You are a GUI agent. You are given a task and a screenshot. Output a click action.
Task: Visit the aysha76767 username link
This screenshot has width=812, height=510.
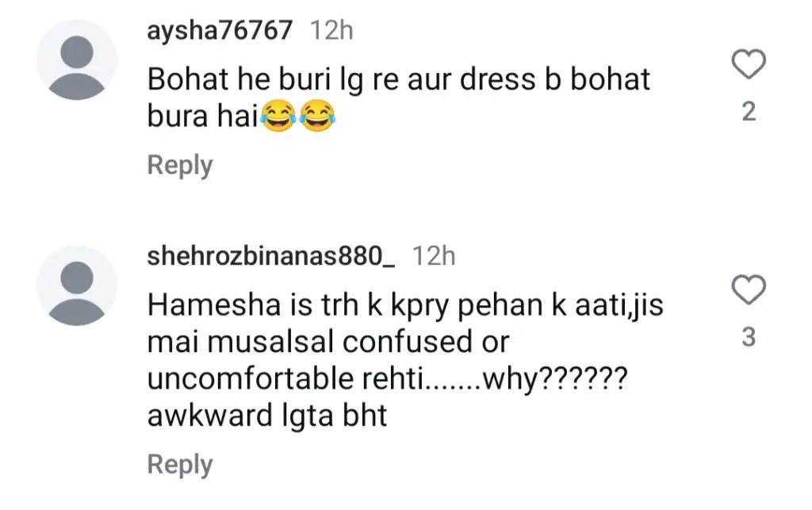coord(220,31)
